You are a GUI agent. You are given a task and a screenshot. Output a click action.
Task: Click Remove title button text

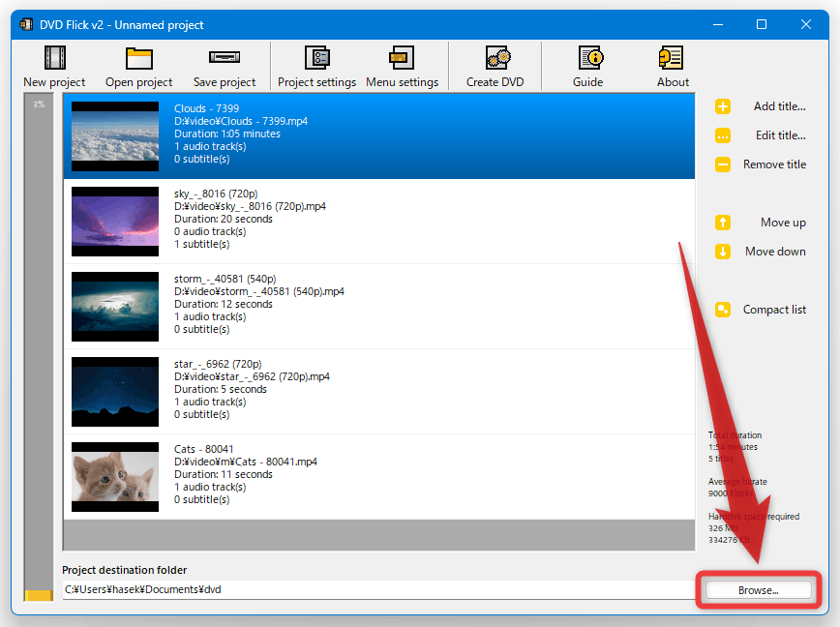coord(774,164)
